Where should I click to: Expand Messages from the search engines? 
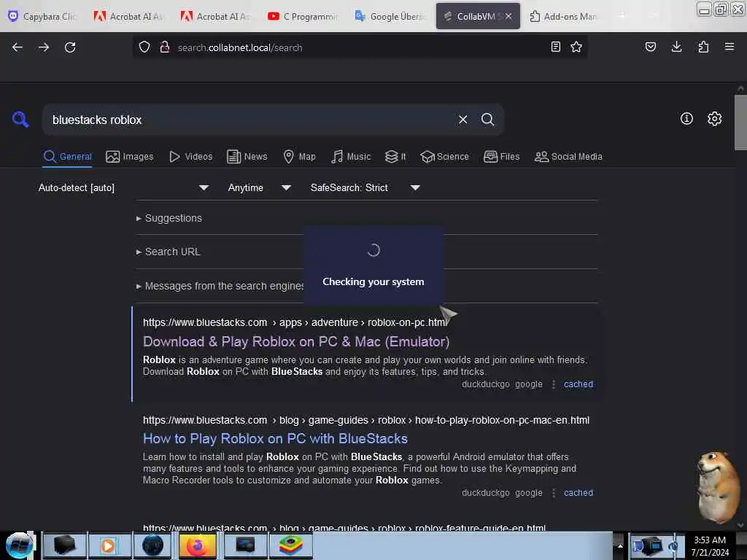[x=220, y=286]
